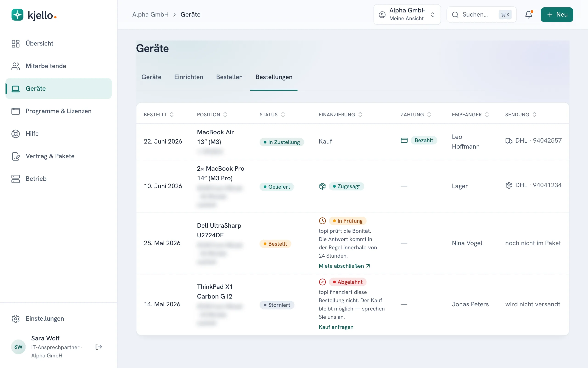Click the box icon next to Zugesagt

point(322,187)
